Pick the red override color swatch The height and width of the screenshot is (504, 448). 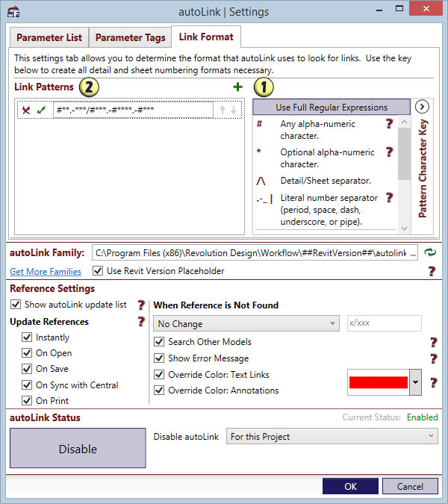tap(379, 382)
